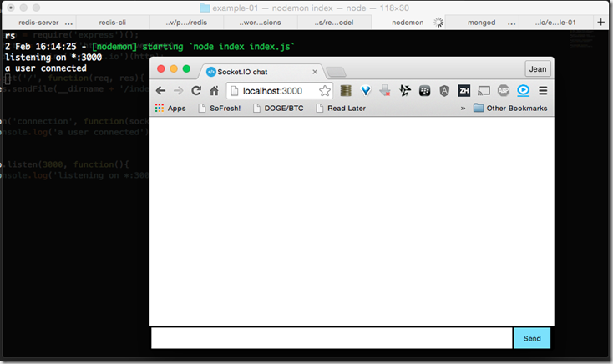Viewport: 613px width, 364px height.
Task: Switch to the redis-cli terminal tab
Action: coord(113,23)
